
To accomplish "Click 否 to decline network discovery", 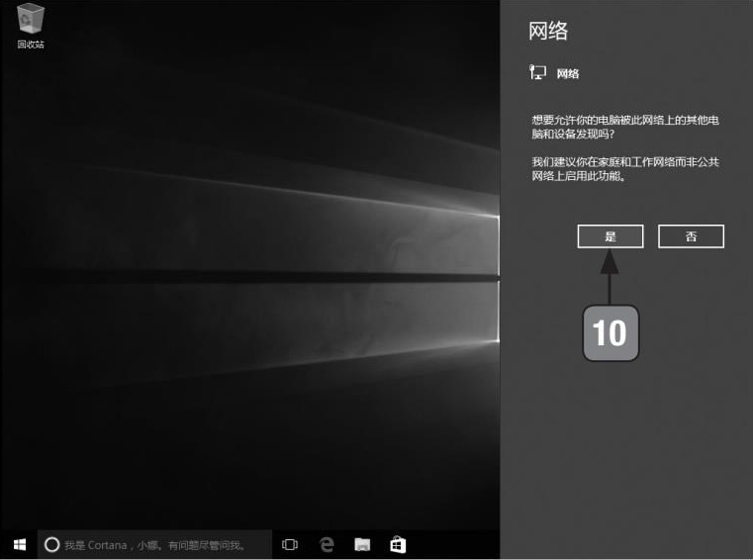I will pyautogui.click(x=691, y=236).
